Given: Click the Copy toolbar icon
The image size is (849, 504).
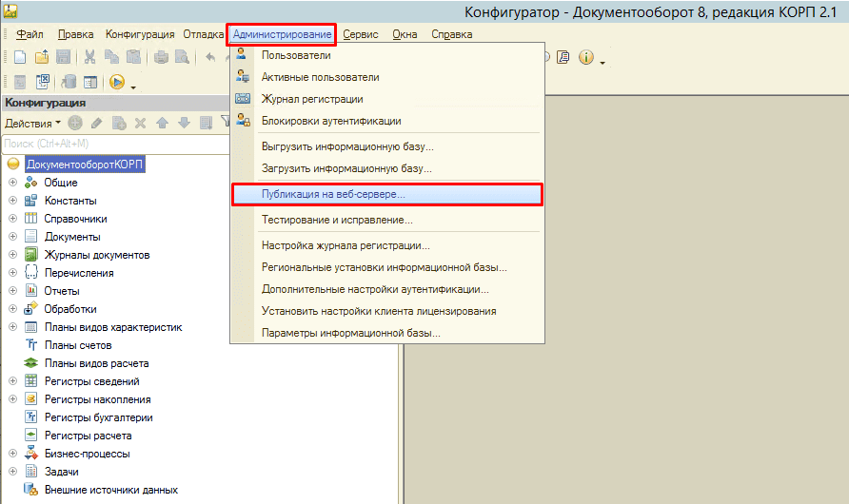Looking at the screenshot, I should point(111,57).
